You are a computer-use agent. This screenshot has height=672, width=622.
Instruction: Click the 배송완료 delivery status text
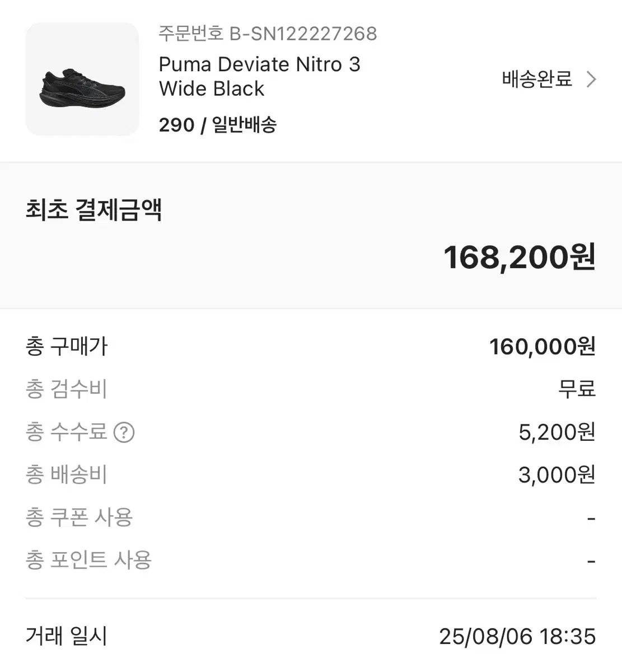coord(536,79)
